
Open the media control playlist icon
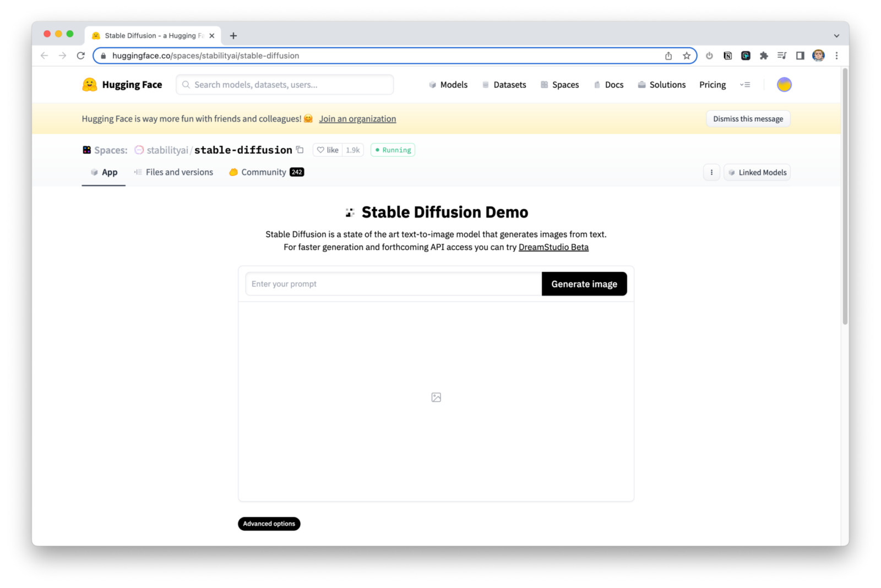782,56
